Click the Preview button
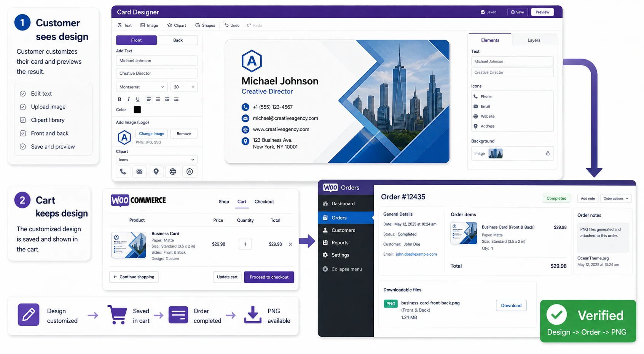644x354 pixels. (x=542, y=12)
